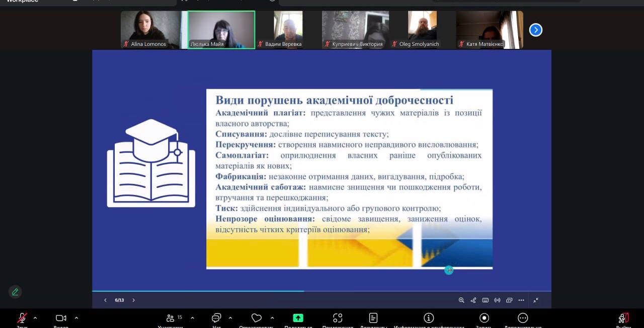Open the Participants list showing 15
This screenshot has height=328, width=644.
pos(170,318)
